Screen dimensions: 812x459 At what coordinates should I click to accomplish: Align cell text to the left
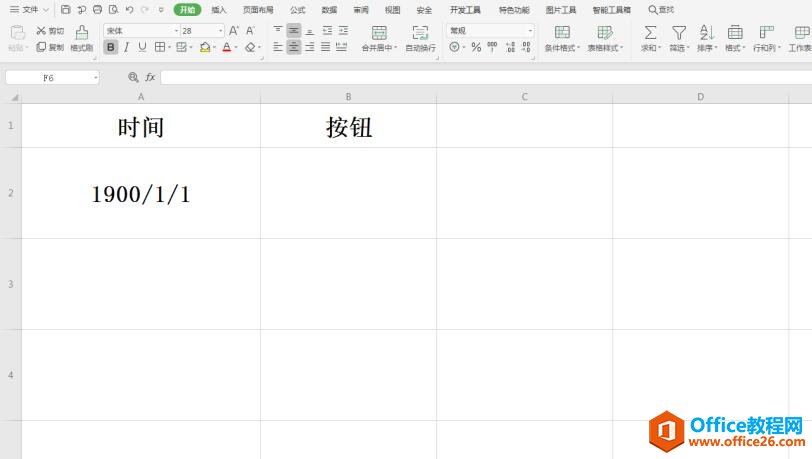tap(278, 47)
